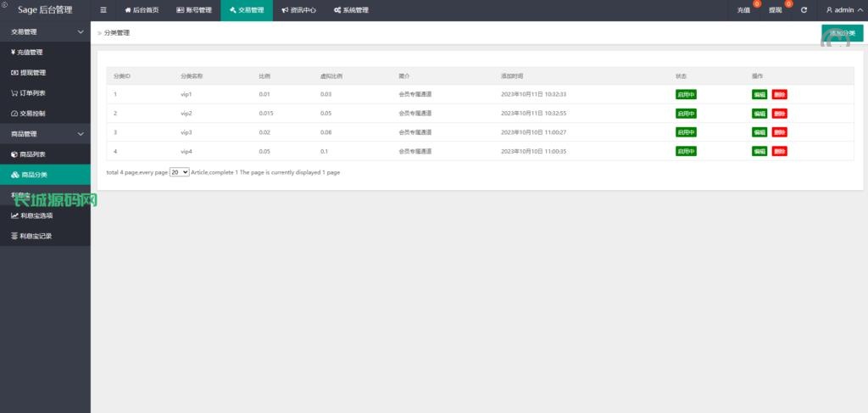Open 提现管理 in the sidebar
This screenshot has height=413, width=868.
pyautogui.click(x=32, y=72)
